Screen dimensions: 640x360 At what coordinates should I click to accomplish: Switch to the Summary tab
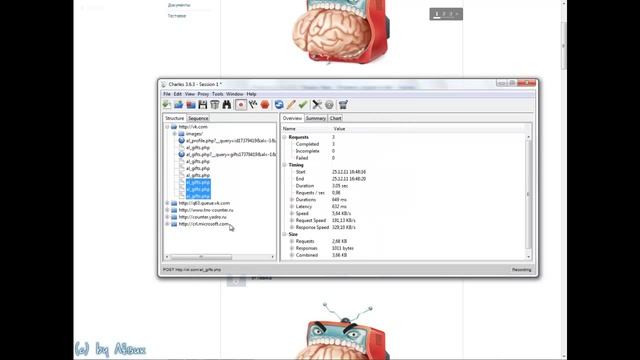coord(316,118)
